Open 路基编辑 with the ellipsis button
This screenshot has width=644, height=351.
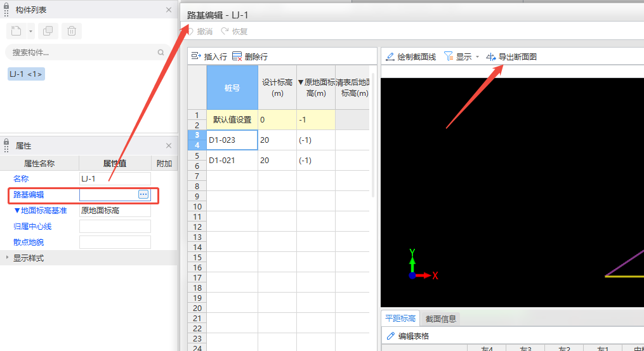pos(143,194)
